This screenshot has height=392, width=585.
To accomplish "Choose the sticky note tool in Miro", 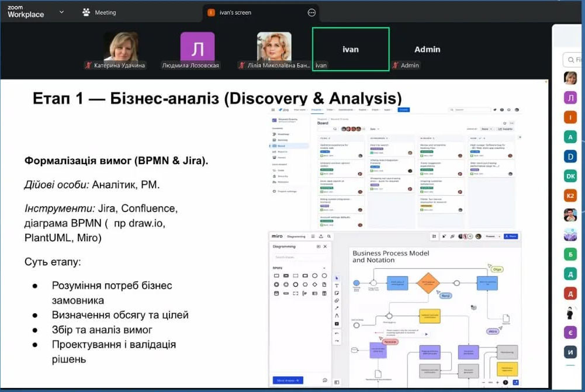I will coord(337,293).
